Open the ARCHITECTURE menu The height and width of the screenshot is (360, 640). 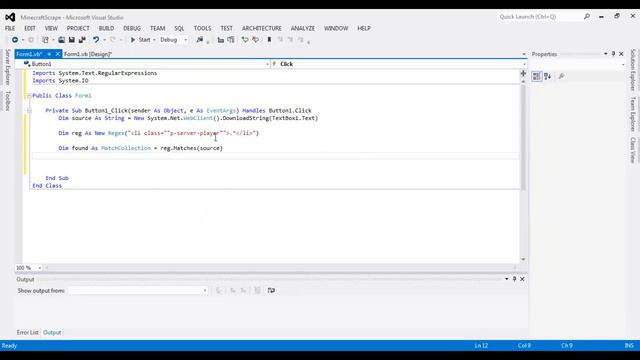(262, 29)
